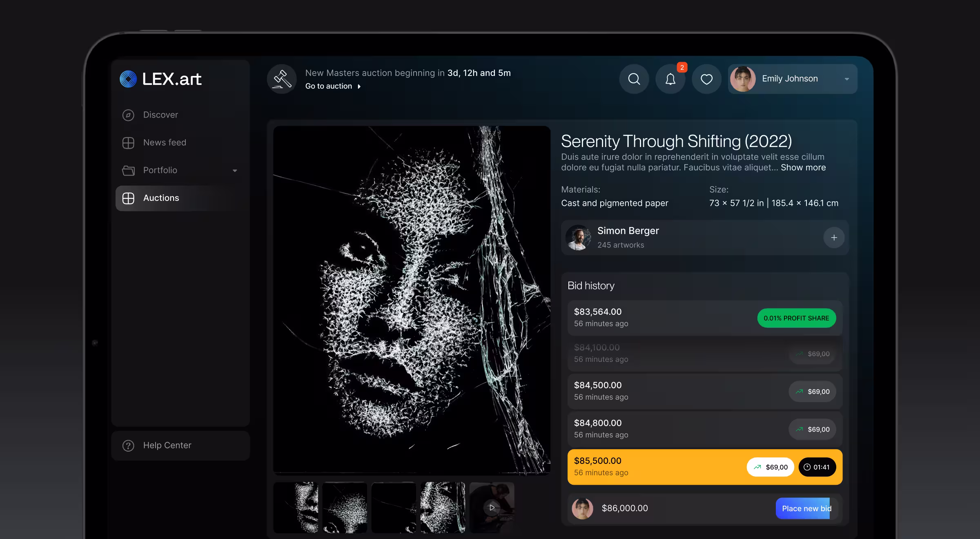
Task: Open the notifications bell
Action: click(x=670, y=78)
